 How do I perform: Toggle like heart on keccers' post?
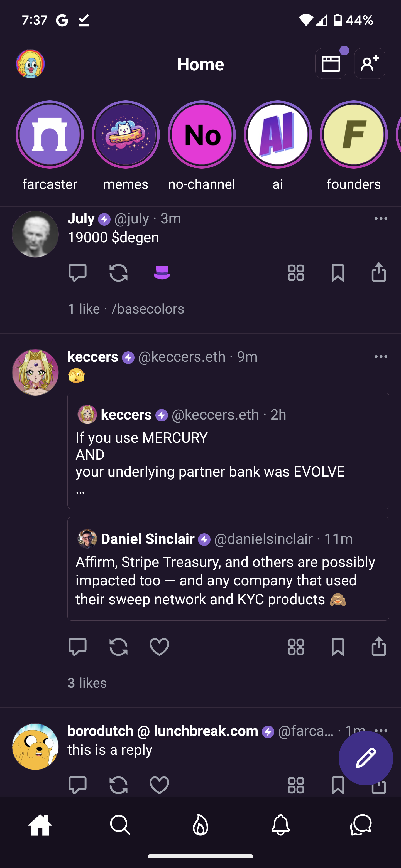(x=159, y=647)
